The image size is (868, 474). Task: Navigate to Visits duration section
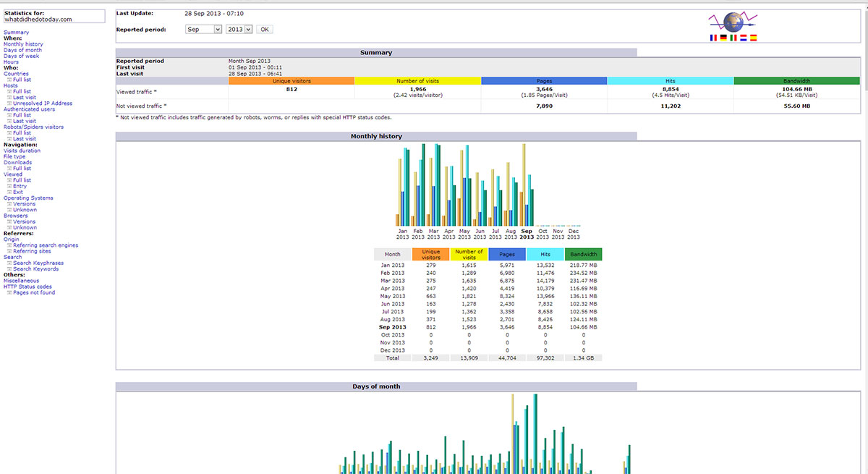[22, 151]
